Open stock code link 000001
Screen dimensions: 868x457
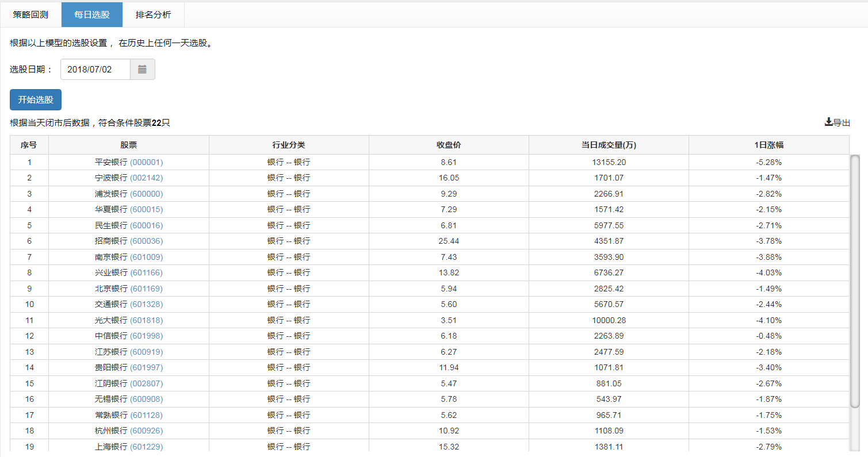pos(147,162)
